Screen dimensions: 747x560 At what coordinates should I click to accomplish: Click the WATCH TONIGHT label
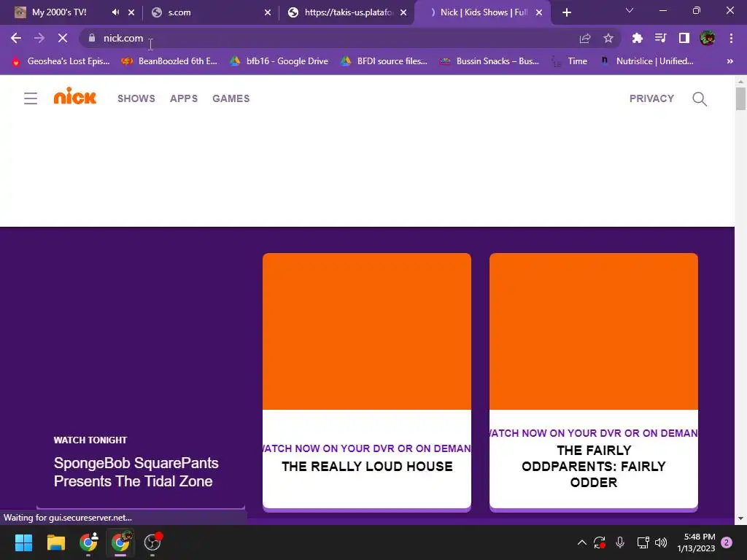(x=90, y=440)
